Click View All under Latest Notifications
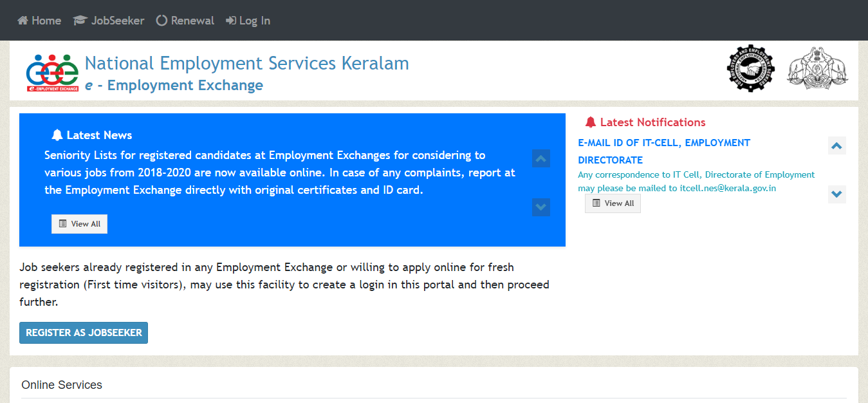This screenshot has height=403, width=868. click(x=613, y=203)
